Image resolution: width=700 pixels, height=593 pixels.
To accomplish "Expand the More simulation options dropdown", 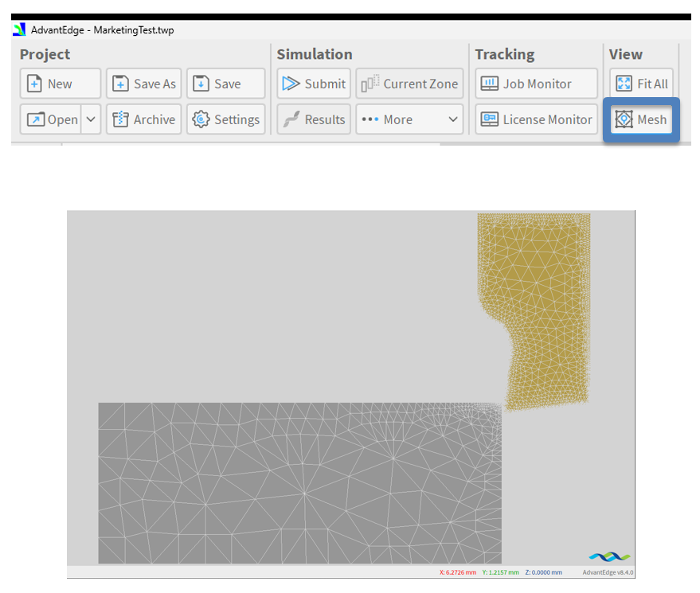I will pos(453,119).
